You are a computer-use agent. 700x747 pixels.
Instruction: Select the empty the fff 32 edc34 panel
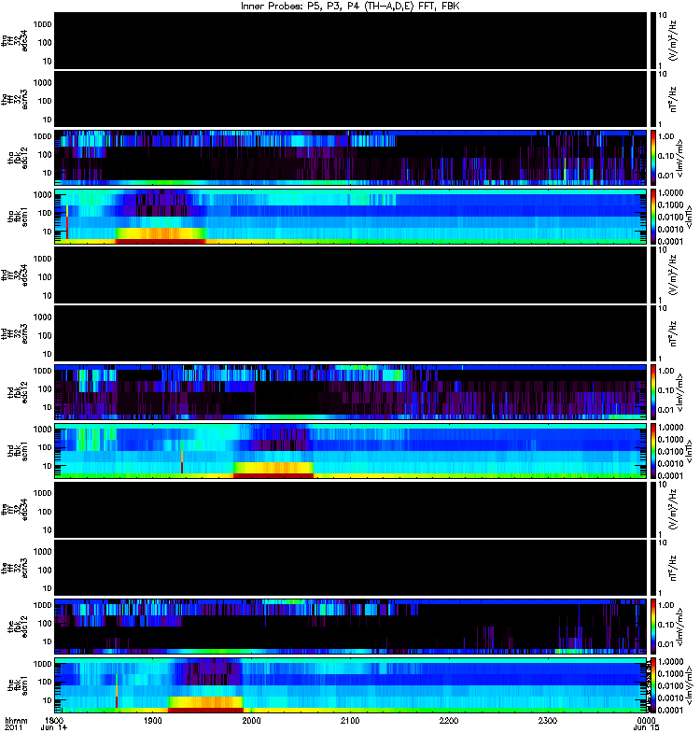tap(351, 509)
